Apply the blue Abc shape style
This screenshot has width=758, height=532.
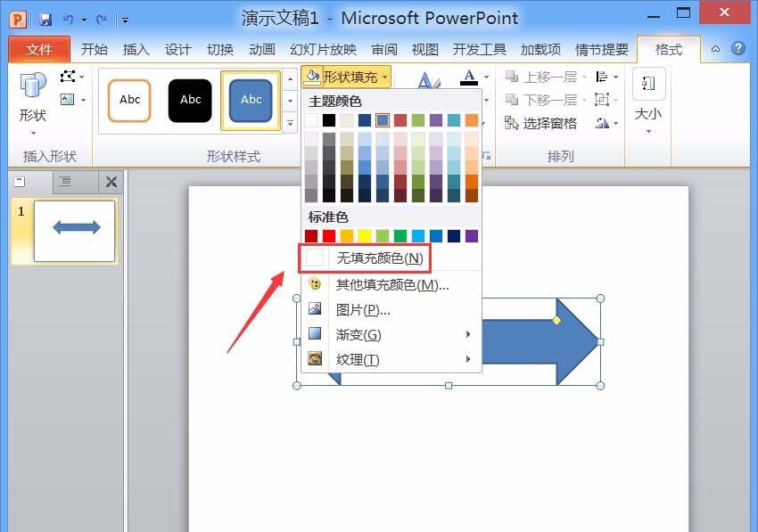251,101
